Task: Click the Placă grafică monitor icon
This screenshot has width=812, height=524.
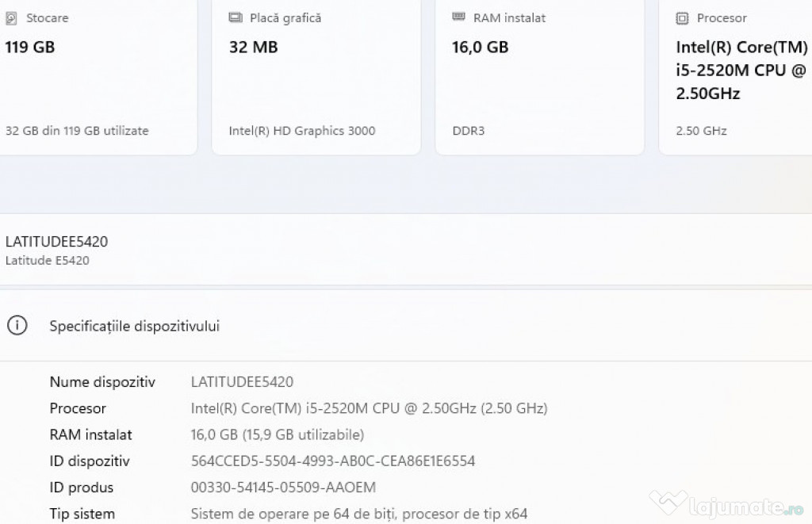Action: point(236,18)
